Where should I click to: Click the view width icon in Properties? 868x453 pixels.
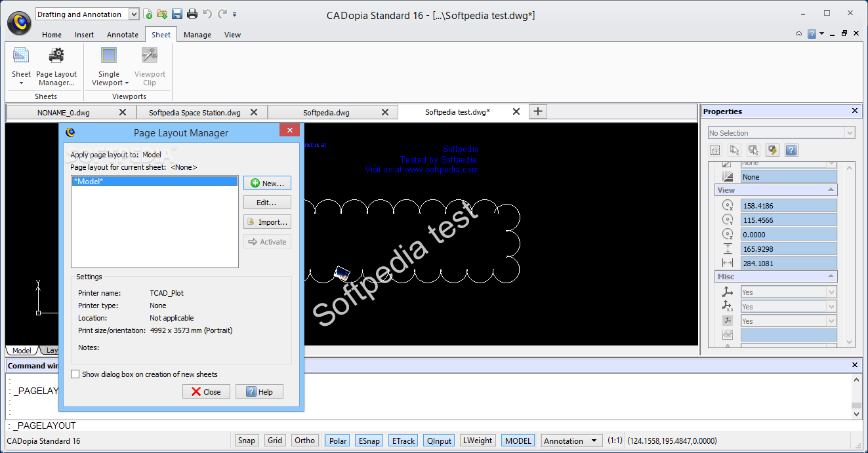pyautogui.click(x=727, y=263)
